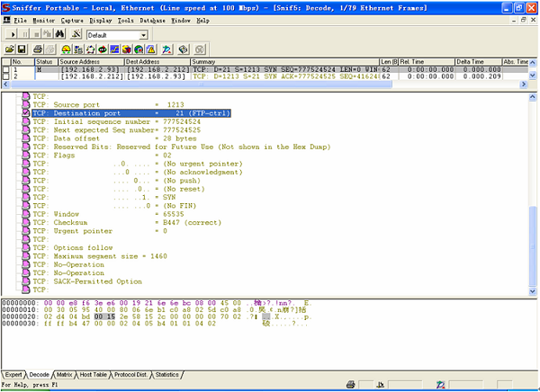Switch to the Host Table tab

[x=94, y=373]
